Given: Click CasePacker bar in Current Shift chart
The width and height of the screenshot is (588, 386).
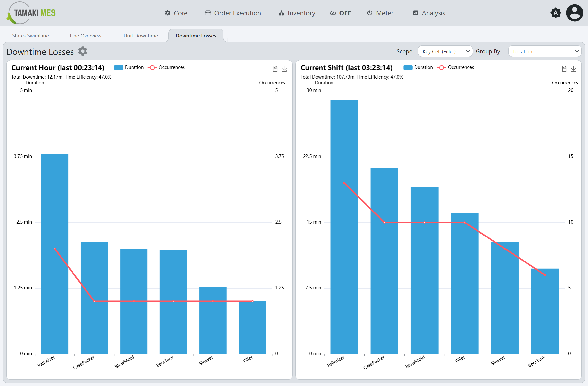Looking at the screenshot, I should (384, 261).
